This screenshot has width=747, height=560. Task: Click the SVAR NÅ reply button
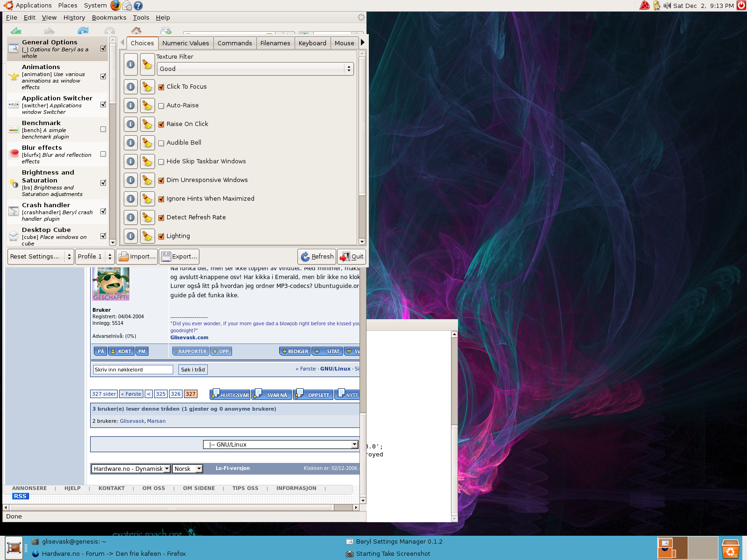tap(272, 395)
